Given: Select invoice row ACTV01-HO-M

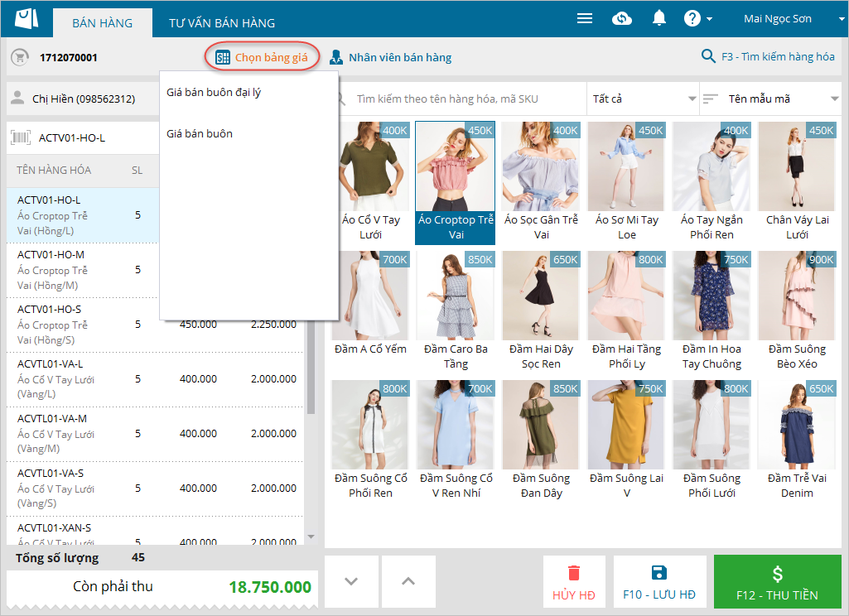Looking at the screenshot, I should (83, 270).
